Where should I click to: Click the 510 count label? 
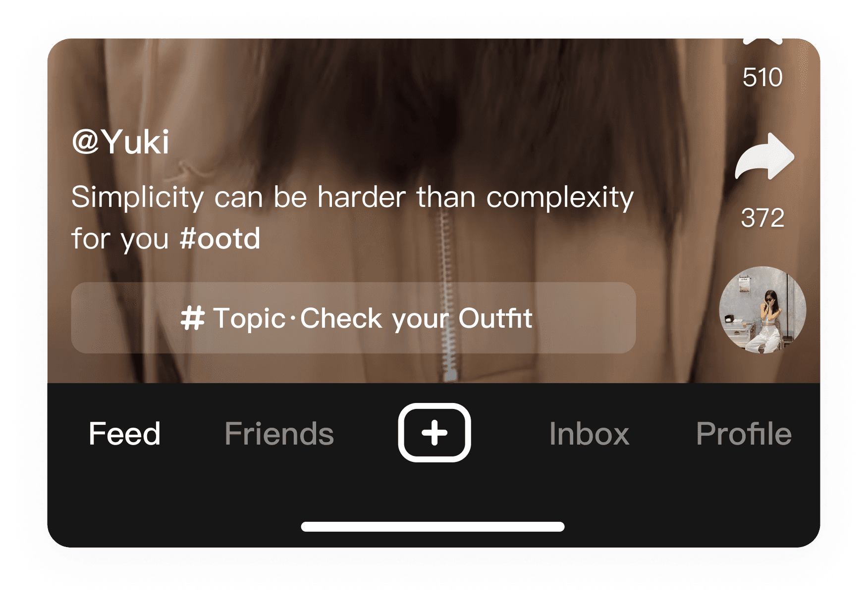coord(762,77)
